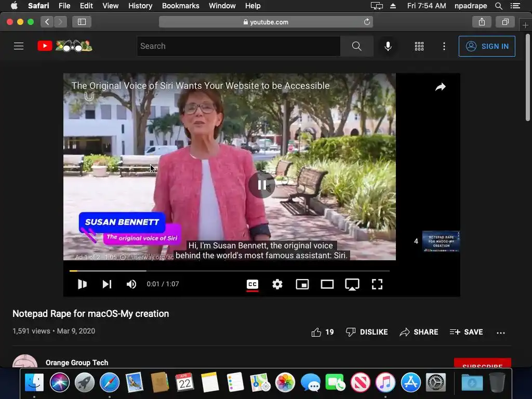Click the YouTube logo home icon
This screenshot has width=532, height=399.
(65, 46)
